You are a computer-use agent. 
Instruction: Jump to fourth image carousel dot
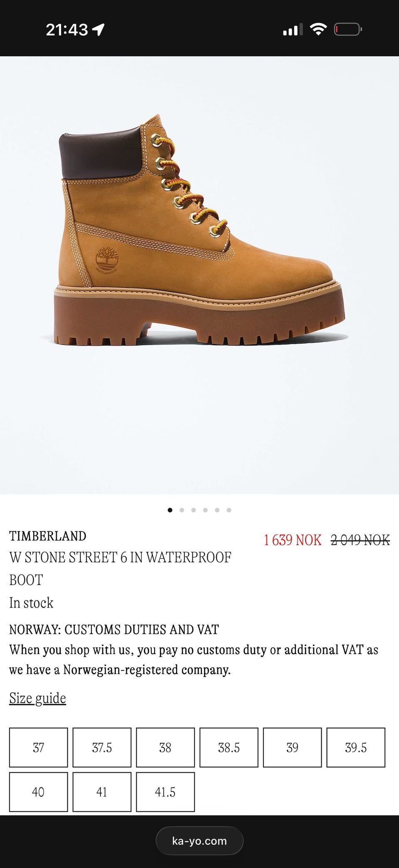[x=205, y=510]
